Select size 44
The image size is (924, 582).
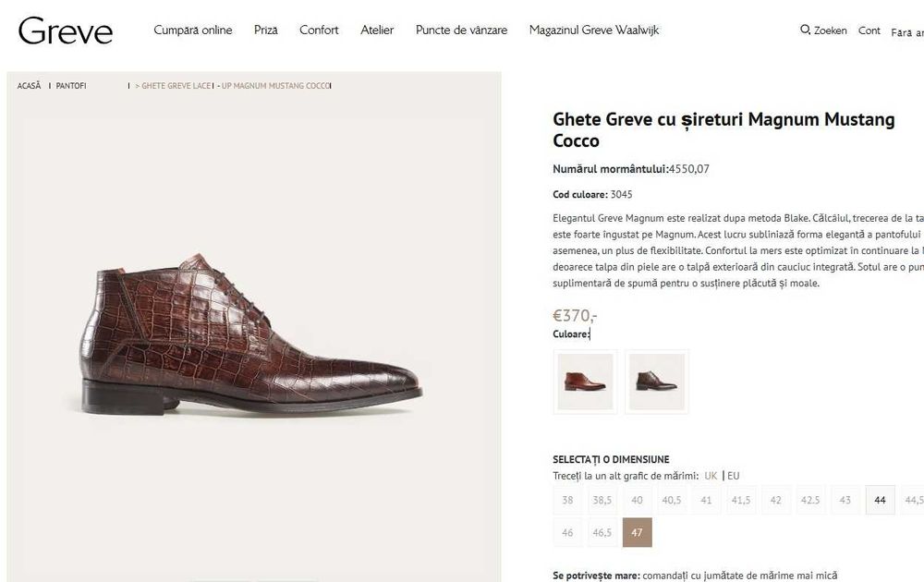(x=880, y=500)
